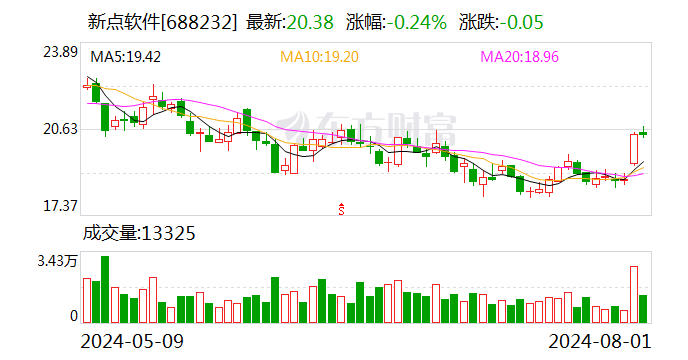Click the end date 2024-08-01
Screen dimensions: 688x360
[x=600, y=341]
